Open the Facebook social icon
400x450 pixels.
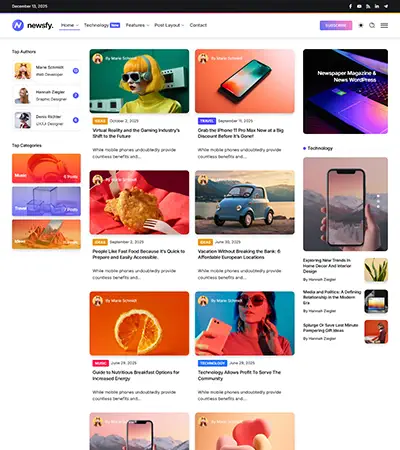pos(350,6)
